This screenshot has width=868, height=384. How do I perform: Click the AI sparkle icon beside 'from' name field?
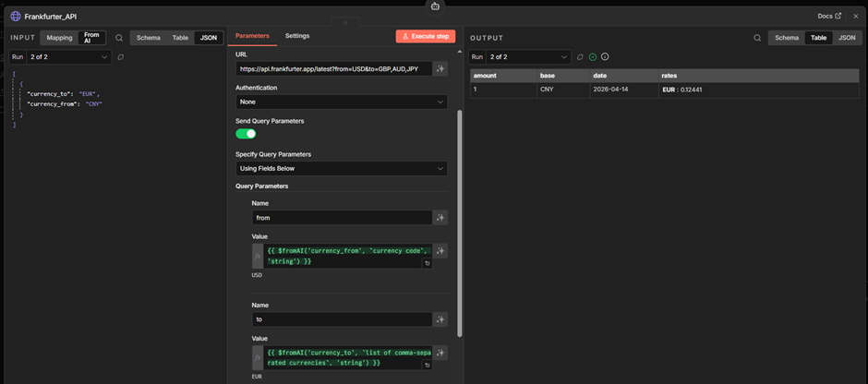click(440, 218)
